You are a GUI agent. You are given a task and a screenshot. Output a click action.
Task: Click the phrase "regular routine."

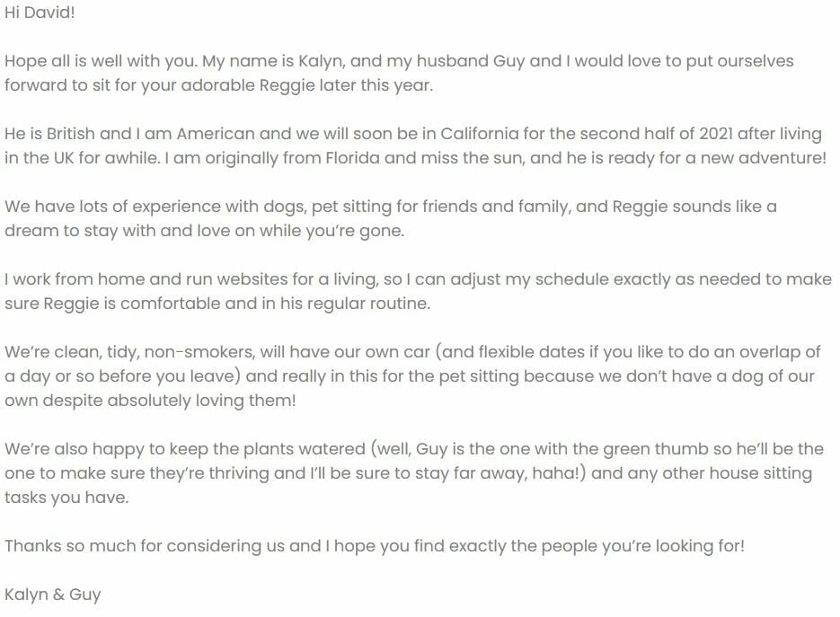[x=361, y=304]
